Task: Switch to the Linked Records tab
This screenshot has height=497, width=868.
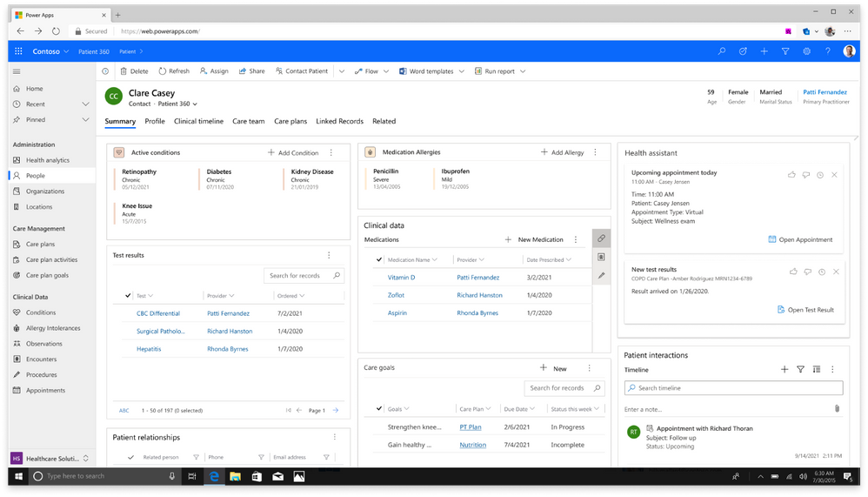Action: [339, 121]
